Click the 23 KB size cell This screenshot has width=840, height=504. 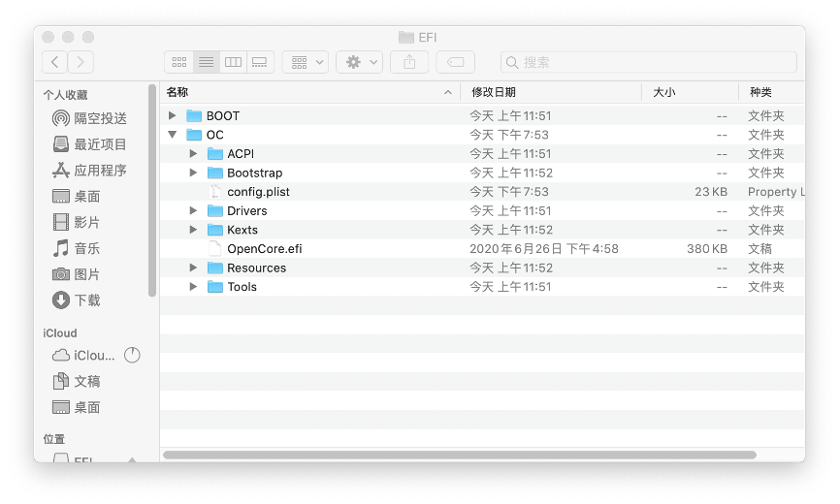click(x=711, y=192)
